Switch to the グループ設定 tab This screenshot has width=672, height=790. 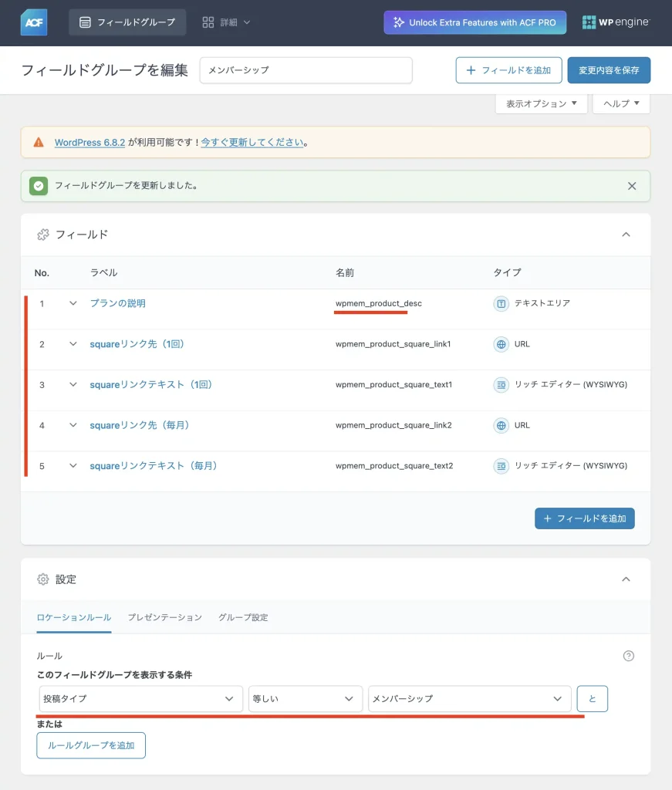[243, 617]
